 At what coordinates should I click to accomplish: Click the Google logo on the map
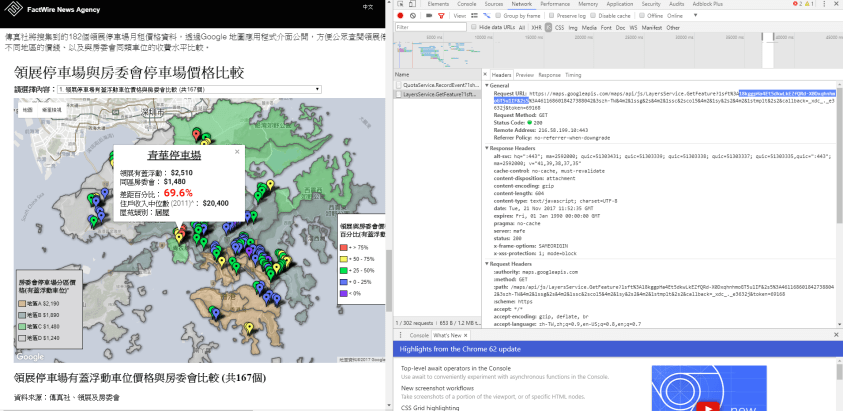click(30, 357)
